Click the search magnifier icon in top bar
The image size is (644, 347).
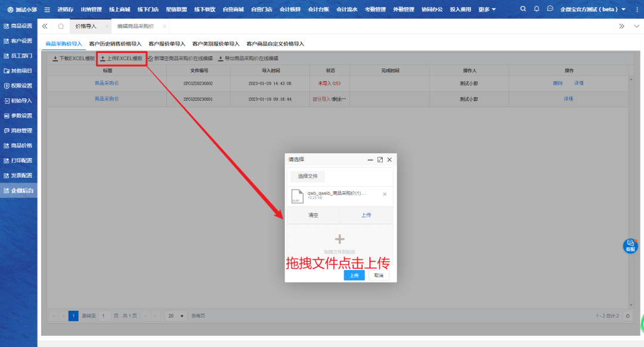(523, 9)
